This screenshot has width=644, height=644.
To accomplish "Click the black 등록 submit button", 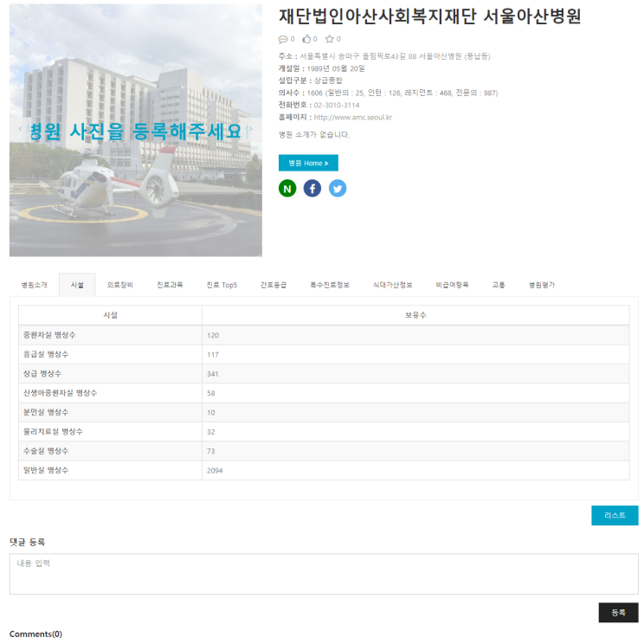I will pyautogui.click(x=618, y=613).
